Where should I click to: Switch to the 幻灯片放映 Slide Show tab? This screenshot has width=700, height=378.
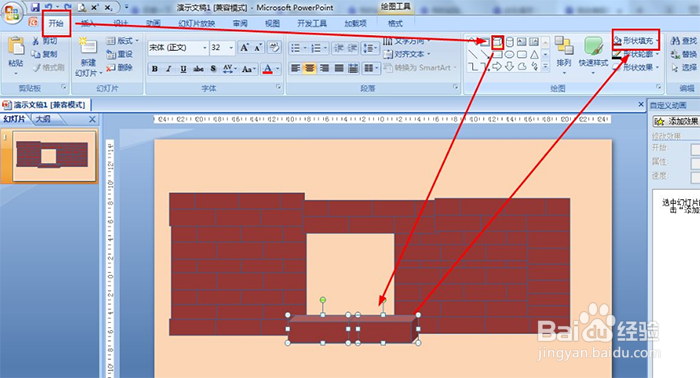pos(196,23)
